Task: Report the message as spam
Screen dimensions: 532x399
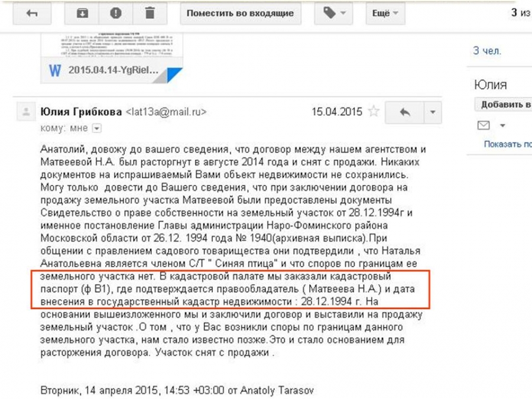Action: 116,14
